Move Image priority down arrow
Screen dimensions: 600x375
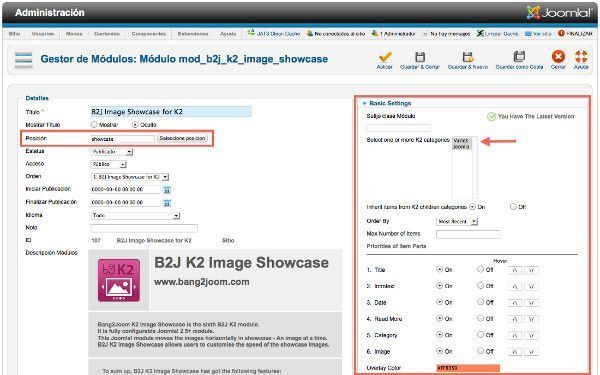click(532, 352)
